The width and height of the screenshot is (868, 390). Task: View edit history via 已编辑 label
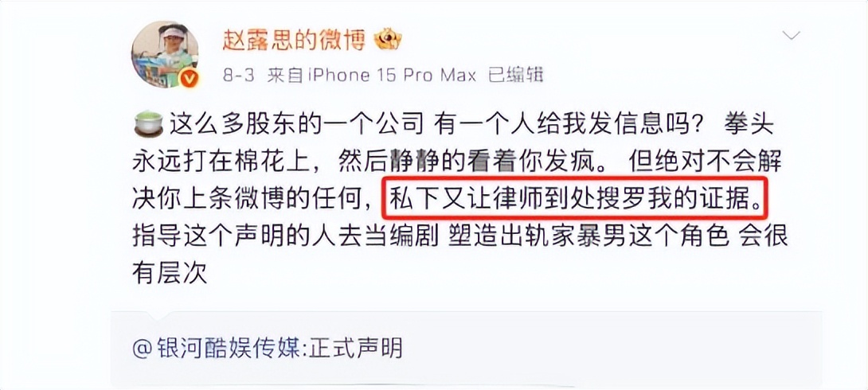click(515, 75)
